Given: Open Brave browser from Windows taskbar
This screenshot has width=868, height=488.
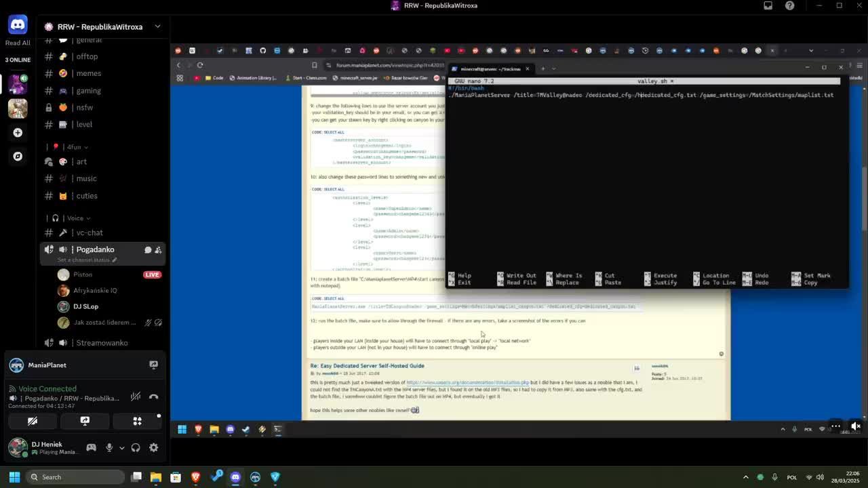Looking at the screenshot, I should (x=195, y=477).
